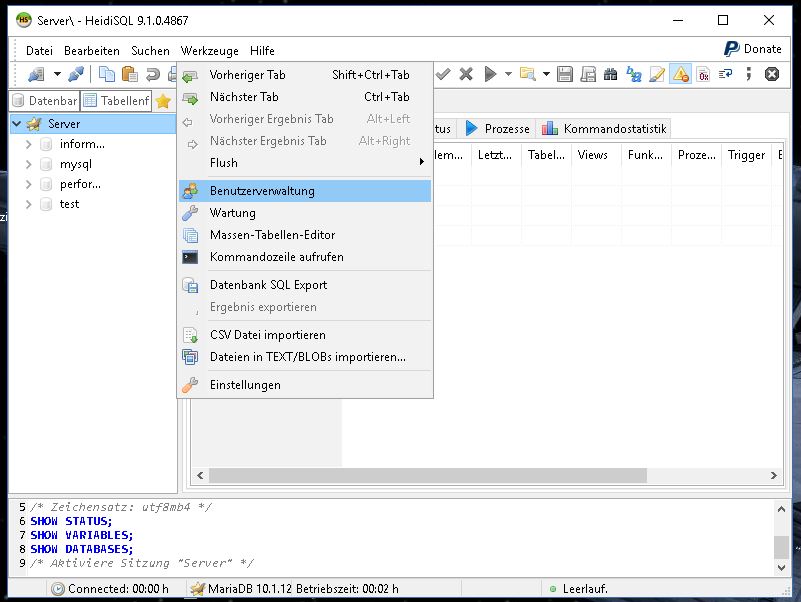Click the Copy toolbar icon

click(x=106, y=75)
